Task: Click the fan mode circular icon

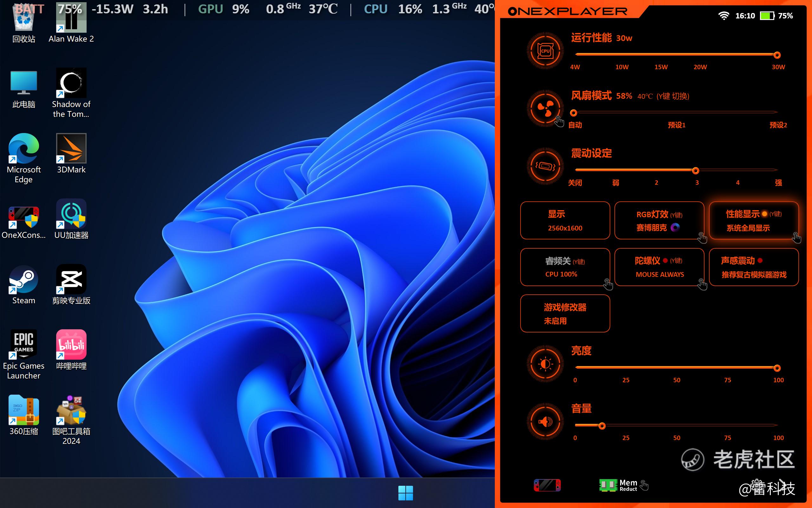Action: click(x=545, y=108)
